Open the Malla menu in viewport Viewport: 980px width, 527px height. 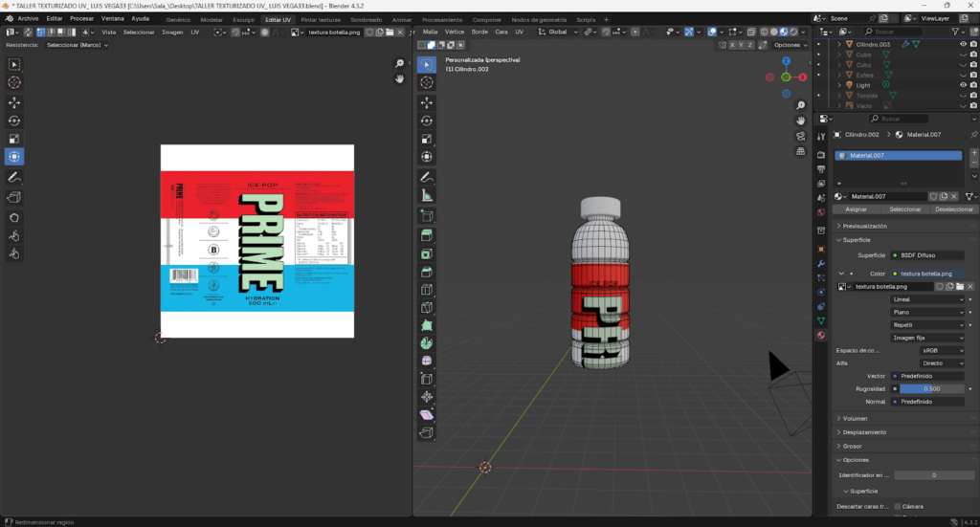point(430,32)
